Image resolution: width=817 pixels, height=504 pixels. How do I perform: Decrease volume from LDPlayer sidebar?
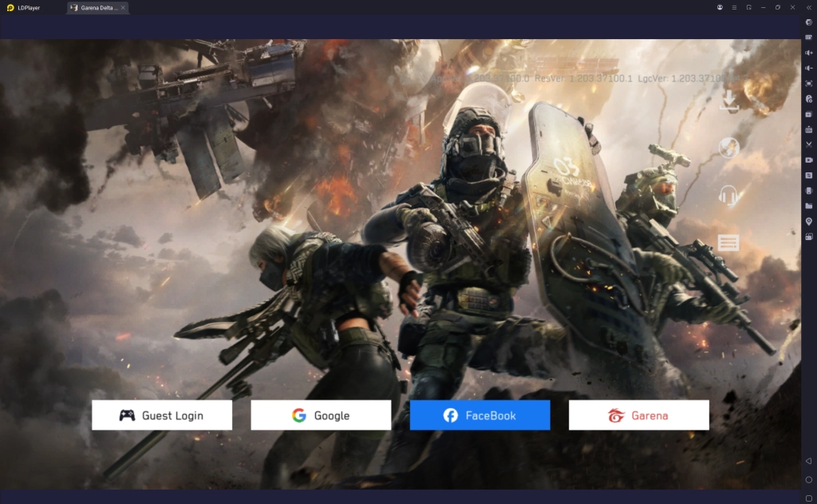pos(808,68)
